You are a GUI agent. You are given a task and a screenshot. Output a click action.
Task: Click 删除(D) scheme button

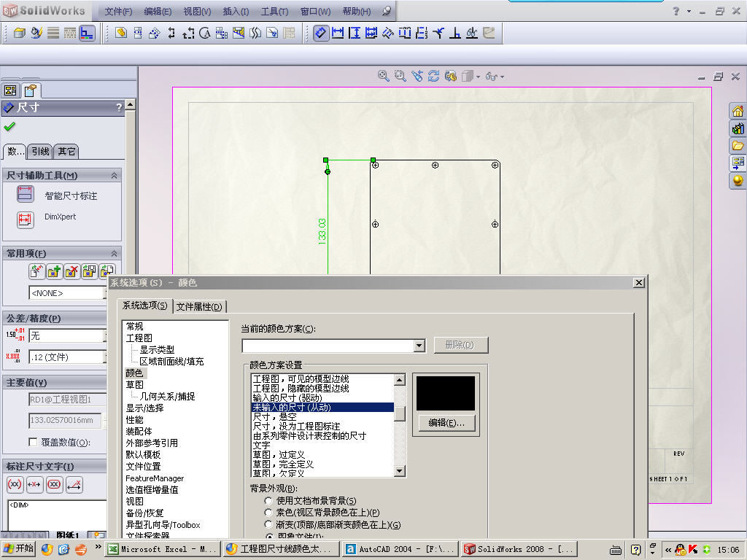tap(460, 345)
